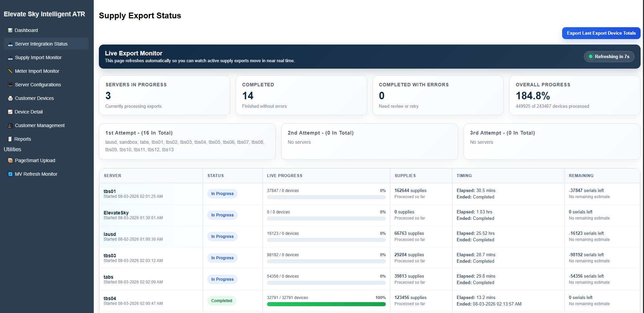The width and height of the screenshot is (644, 313).
Task: Click the tbs01 progress bar
Action: (x=326, y=197)
